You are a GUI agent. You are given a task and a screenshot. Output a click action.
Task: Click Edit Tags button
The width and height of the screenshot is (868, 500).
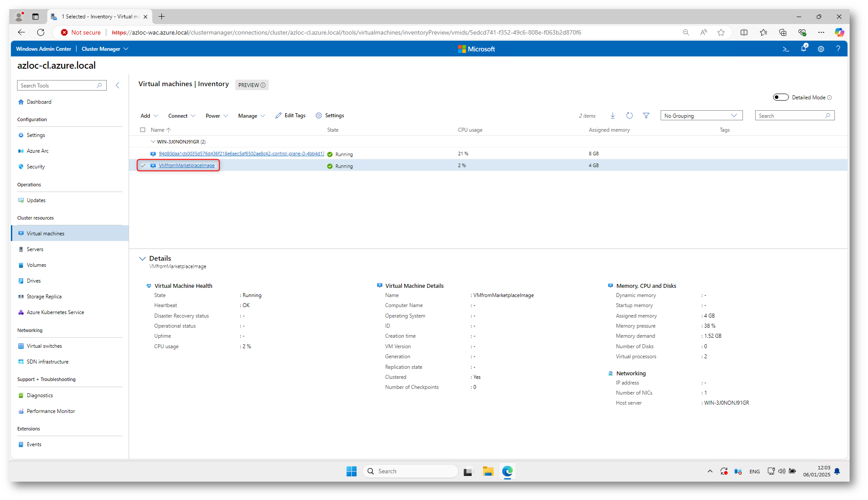pyautogui.click(x=290, y=115)
